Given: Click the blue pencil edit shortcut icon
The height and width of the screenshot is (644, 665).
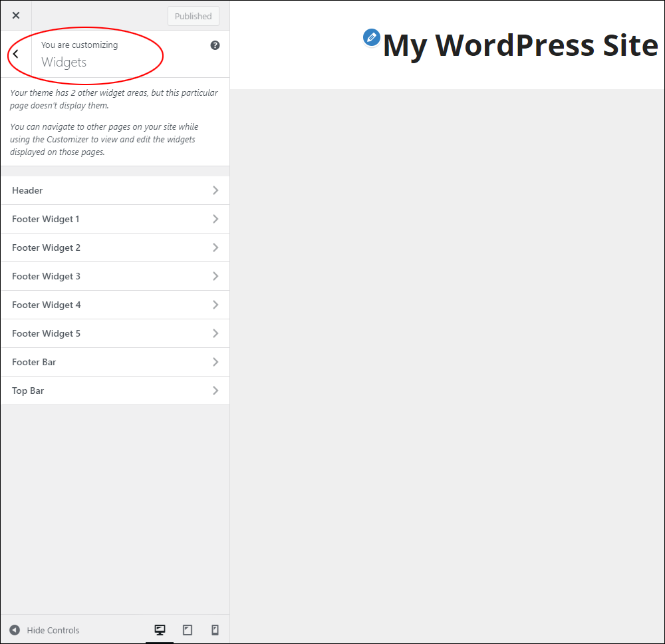Looking at the screenshot, I should tap(372, 37).
